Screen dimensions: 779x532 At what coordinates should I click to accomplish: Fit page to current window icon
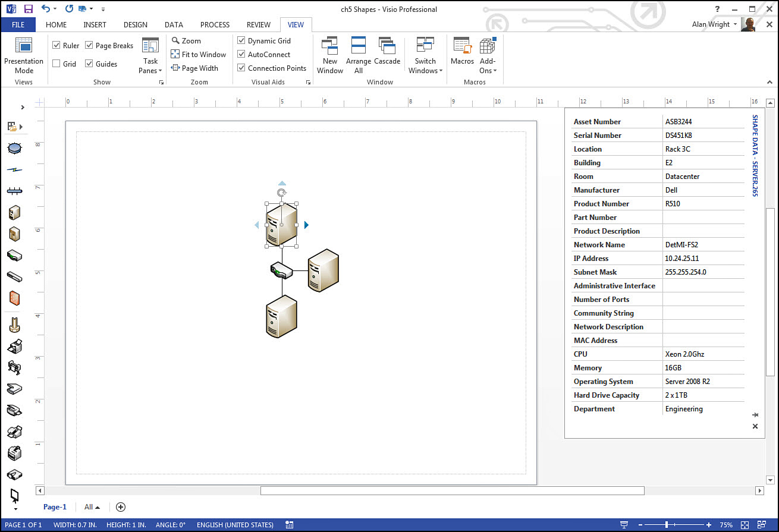pyautogui.click(x=745, y=525)
